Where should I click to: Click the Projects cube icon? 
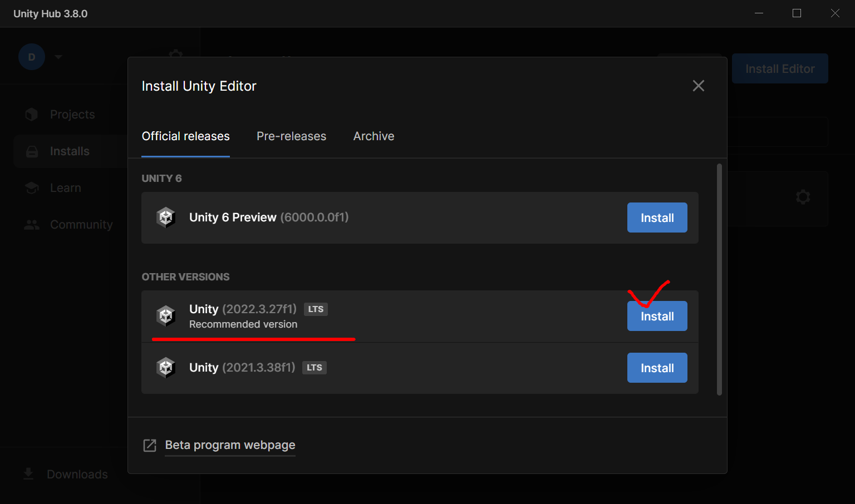32,115
